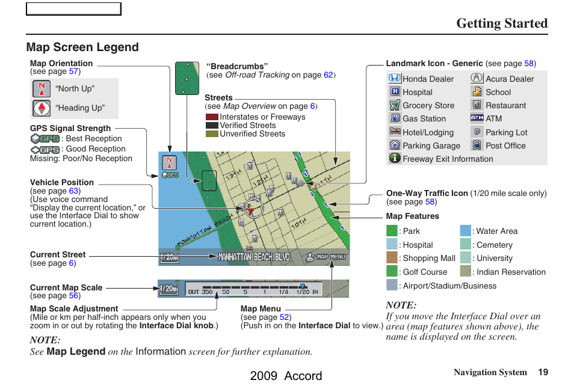The width and height of the screenshot is (574, 392).
Task: Click the GPS Good Reception icon
Action: (45, 150)
